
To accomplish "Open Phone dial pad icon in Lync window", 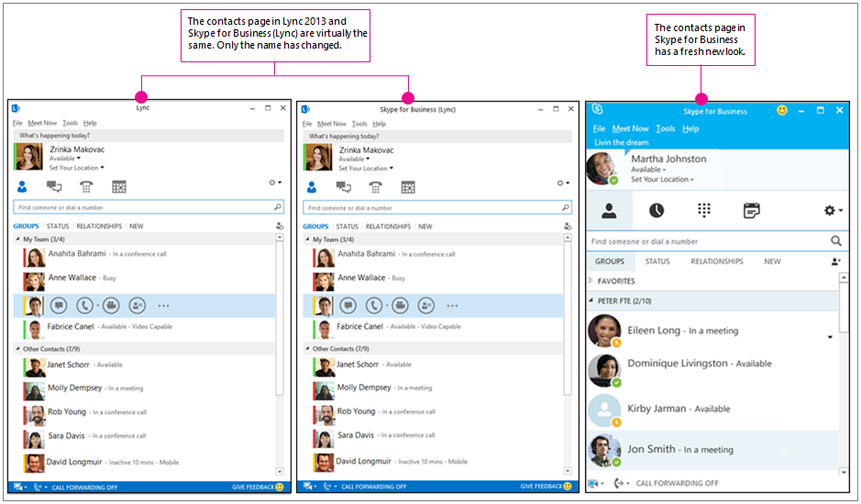I will pyautogui.click(x=86, y=187).
